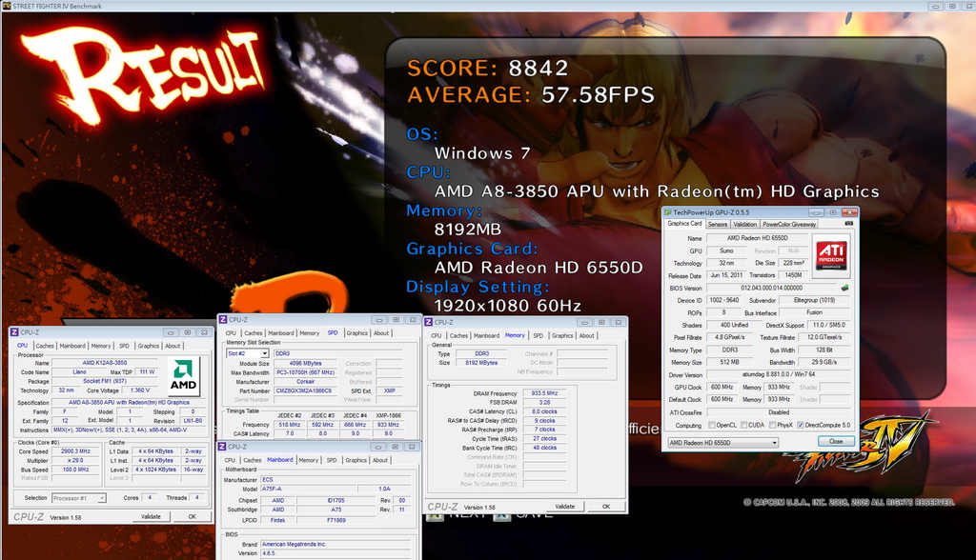Click OK in the CPU-Z Memory window
Screen dimensions: 976x560
606,507
